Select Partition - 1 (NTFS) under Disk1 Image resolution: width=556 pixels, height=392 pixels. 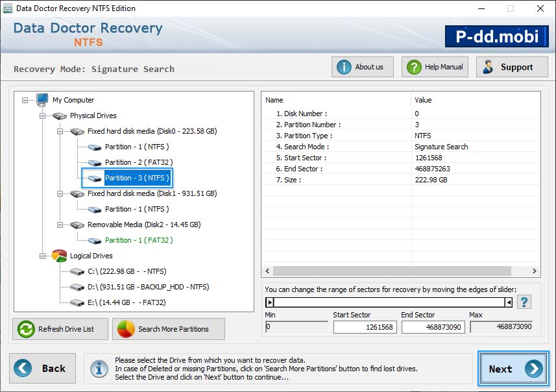pyautogui.click(x=137, y=209)
